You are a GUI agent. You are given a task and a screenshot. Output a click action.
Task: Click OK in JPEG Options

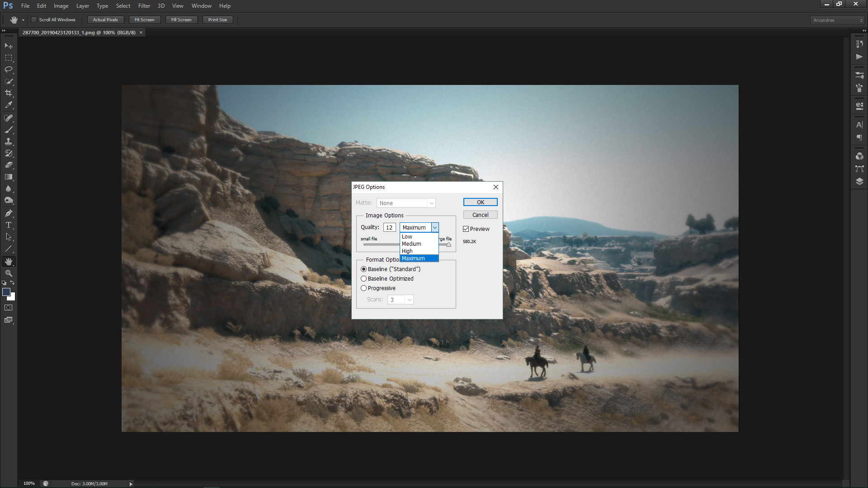(480, 202)
